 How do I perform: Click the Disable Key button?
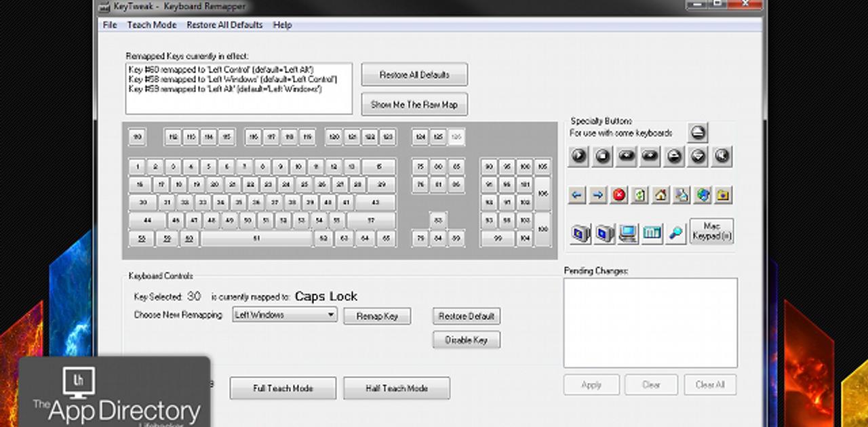467,340
